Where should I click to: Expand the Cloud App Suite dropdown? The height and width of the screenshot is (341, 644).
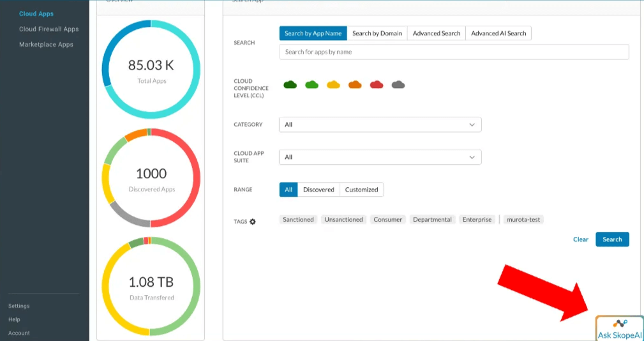[380, 157]
